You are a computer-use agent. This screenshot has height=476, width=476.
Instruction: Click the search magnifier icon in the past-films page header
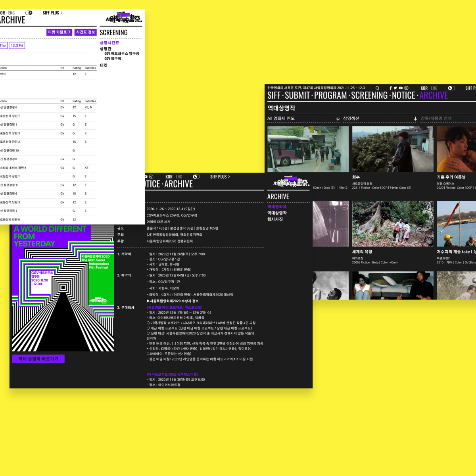377,88
